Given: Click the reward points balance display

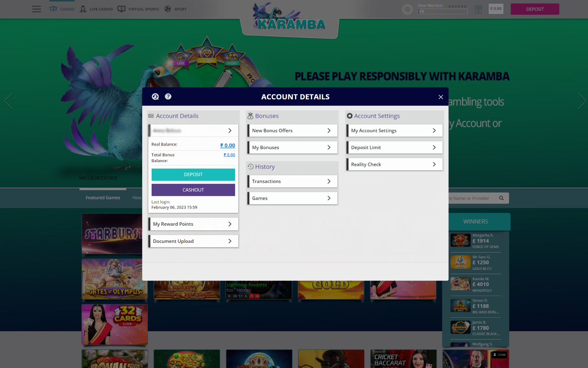Looking at the screenshot, I should [193, 224].
